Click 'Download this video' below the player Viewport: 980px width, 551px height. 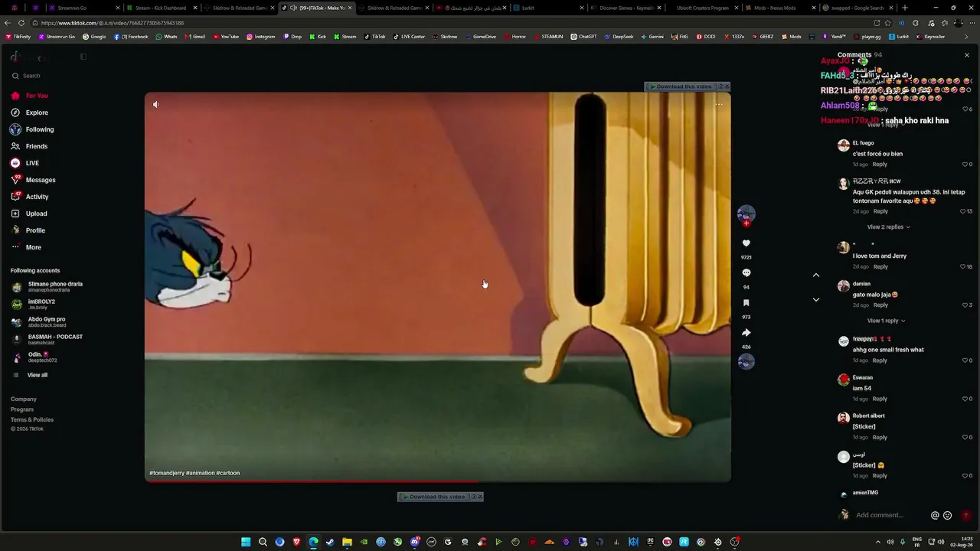point(436,497)
